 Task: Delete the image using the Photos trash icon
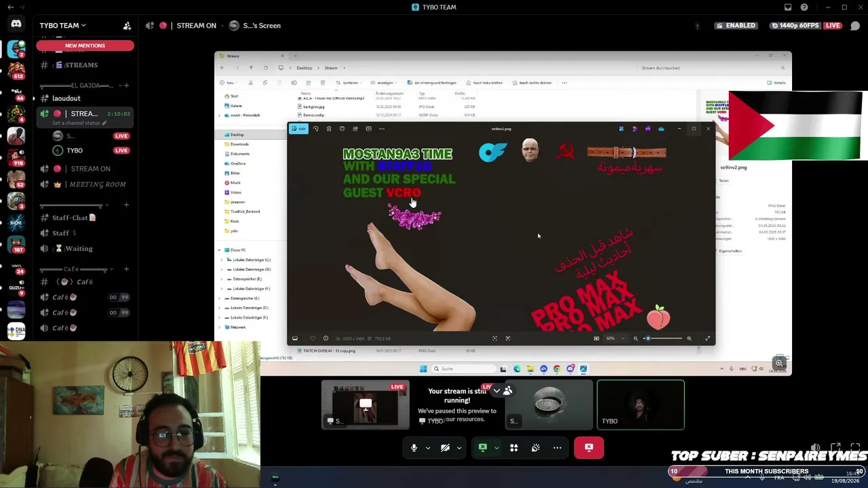[329, 129]
